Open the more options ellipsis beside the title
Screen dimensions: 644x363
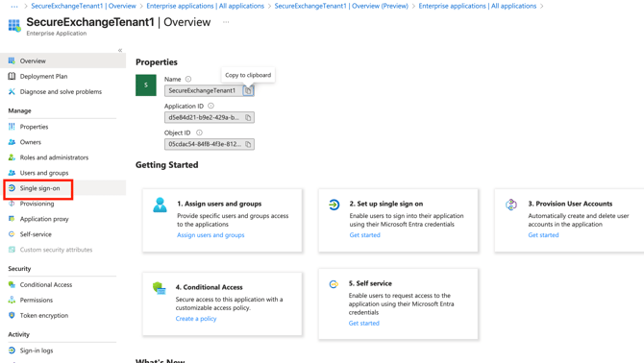coord(226,22)
